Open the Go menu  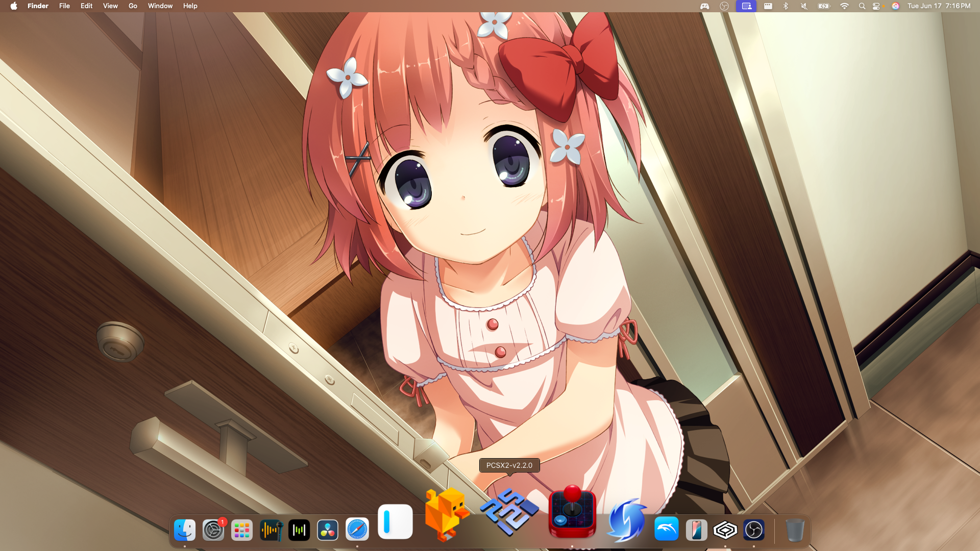click(133, 6)
